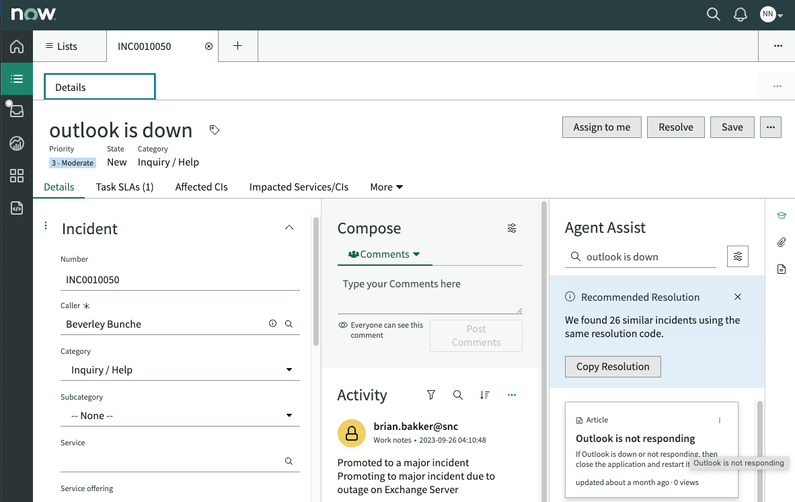Select the Details sub-tab box
The width and height of the screenshot is (795, 502).
(x=100, y=87)
